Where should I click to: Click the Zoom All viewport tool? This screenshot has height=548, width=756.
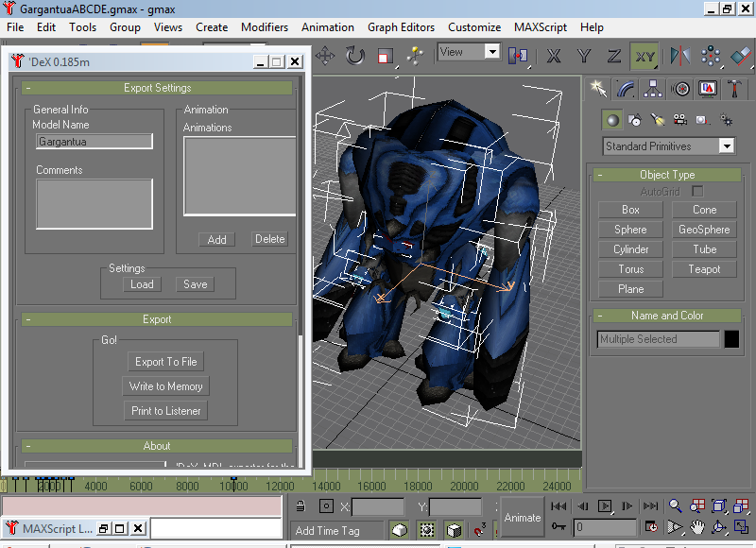(x=697, y=505)
